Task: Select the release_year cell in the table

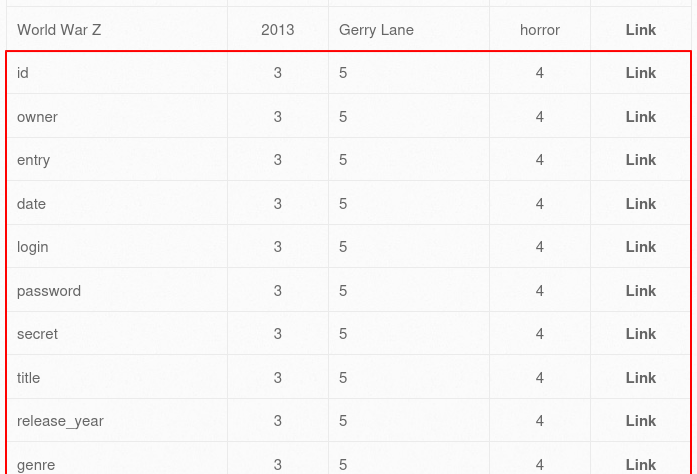Action: pyautogui.click(x=117, y=420)
